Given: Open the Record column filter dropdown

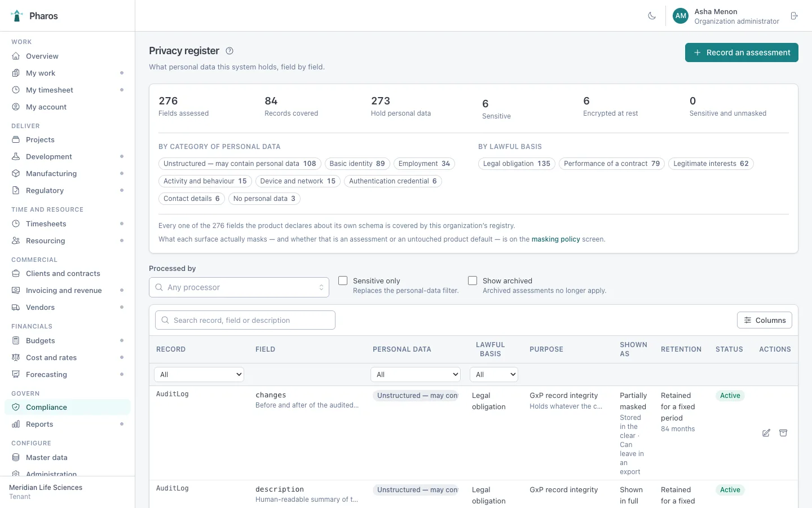Looking at the screenshot, I should [x=199, y=374].
